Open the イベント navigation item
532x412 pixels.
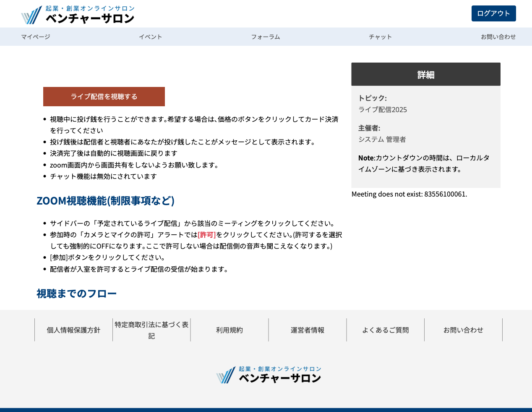[x=151, y=37]
